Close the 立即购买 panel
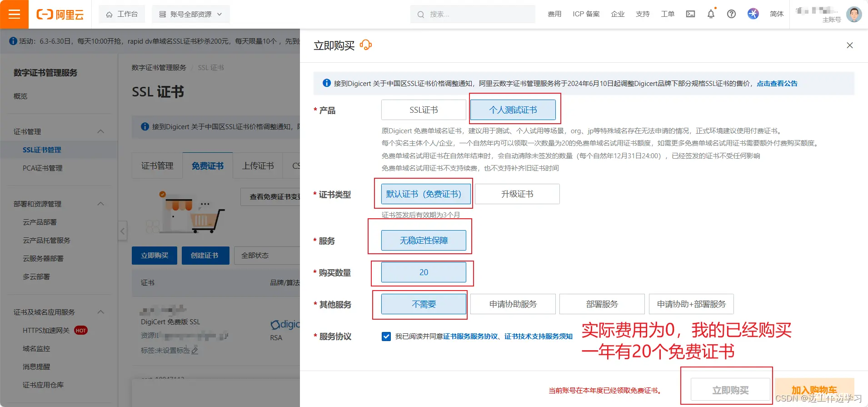Screen dimensions: 868x407 (850, 45)
